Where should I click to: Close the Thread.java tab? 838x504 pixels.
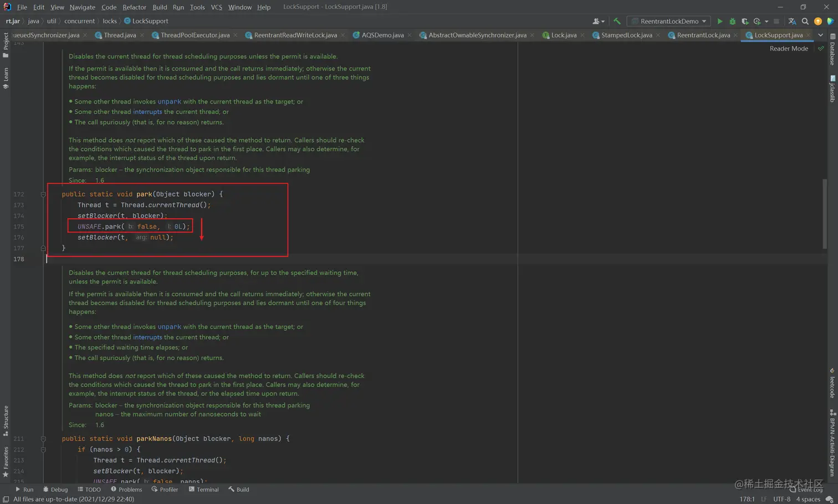coord(142,35)
